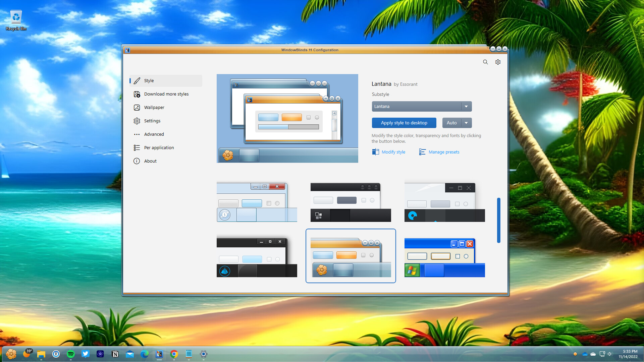This screenshot has height=362, width=644.
Task: Click the volume speaker icon in system tray
Action: pos(610,354)
